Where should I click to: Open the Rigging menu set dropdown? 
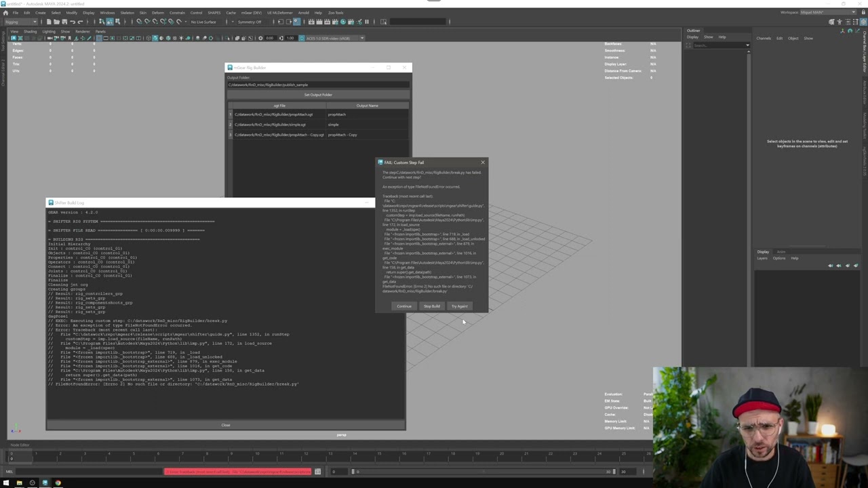[21, 22]
